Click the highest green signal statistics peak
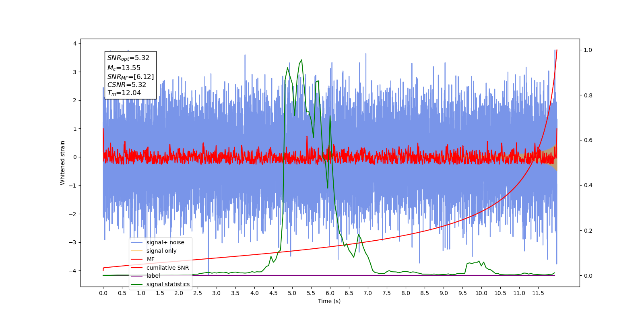644x322 pixels. [x=301, y=60]
